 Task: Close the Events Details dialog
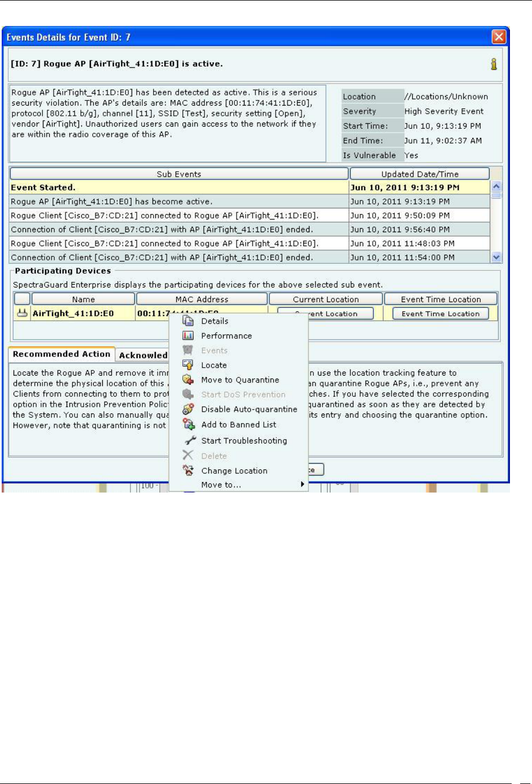tap(499, 37)
